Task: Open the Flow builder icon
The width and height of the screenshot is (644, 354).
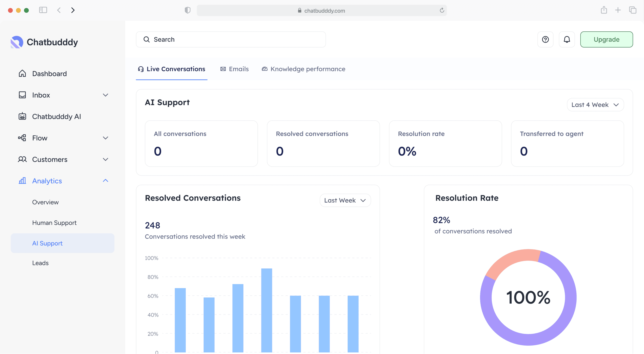Action: (x=22, y=138)
